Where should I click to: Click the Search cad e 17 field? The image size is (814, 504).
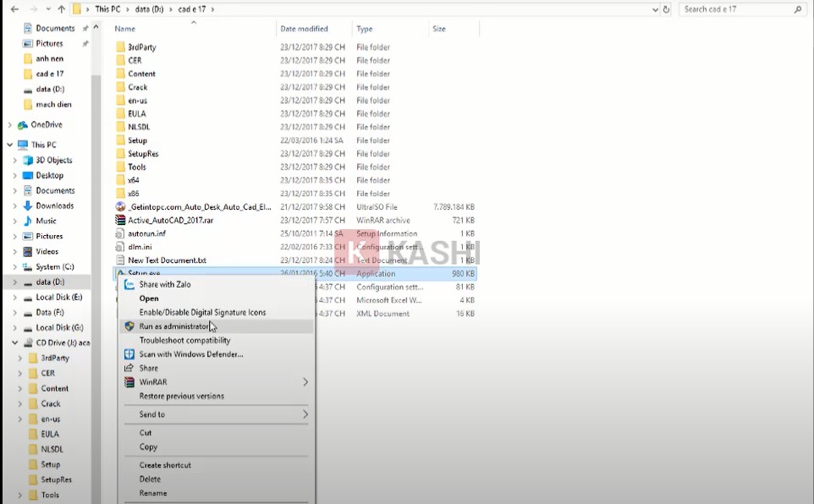pos(736,9)
